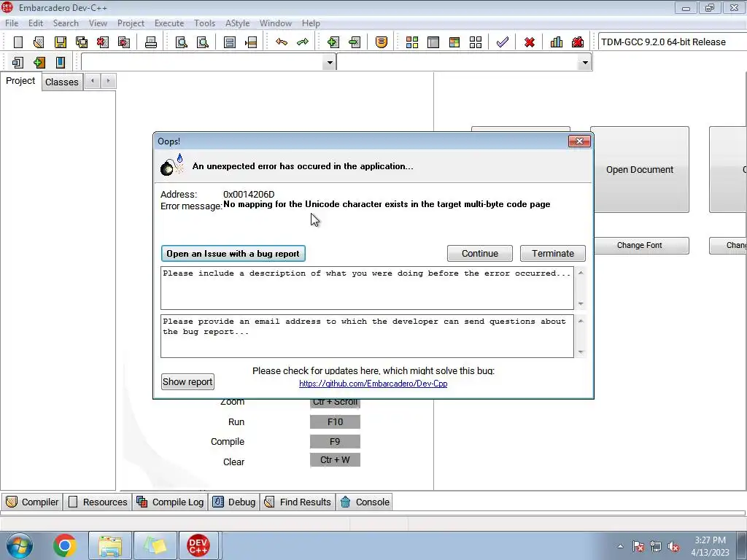Click the Redo green arrow icon
747x560 pixels.
[x=303, y=42]
